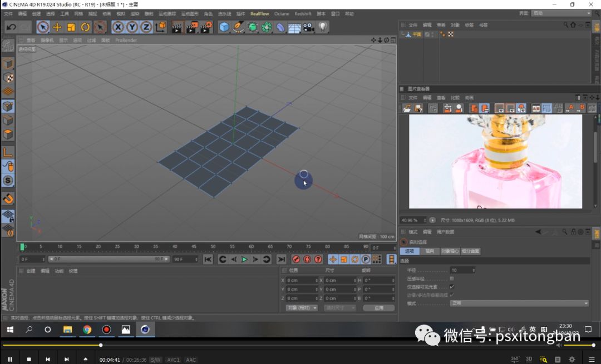The height and width of the screenshot is (364, 601).
Task: Click the Render to Picture Viewer clapperboard
Action: pyautogui.click(x=192, y=27)
